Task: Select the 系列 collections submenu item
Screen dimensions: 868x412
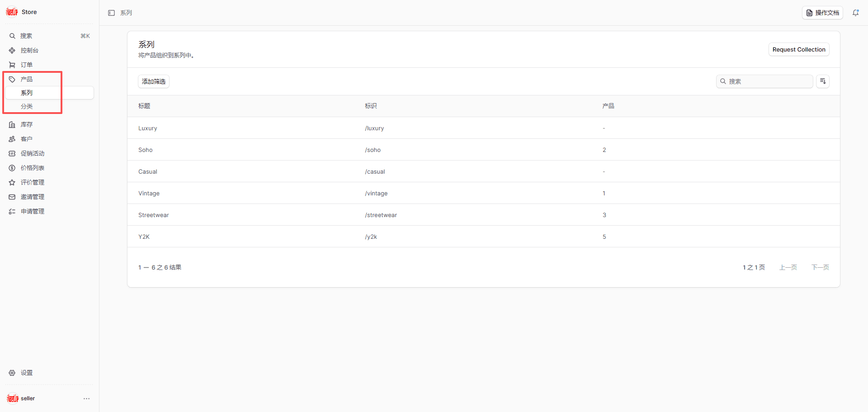Action: (x=27, y=93)
